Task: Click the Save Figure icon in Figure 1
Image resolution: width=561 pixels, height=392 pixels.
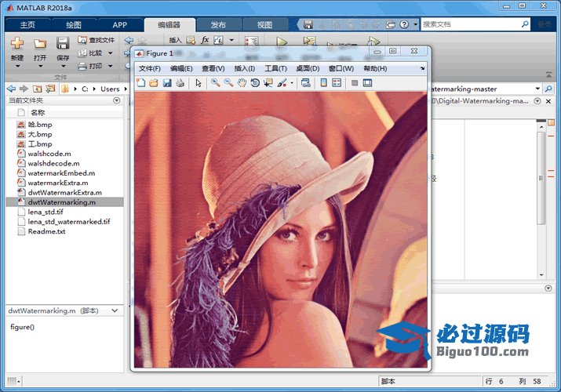Action: click(167, 83)
